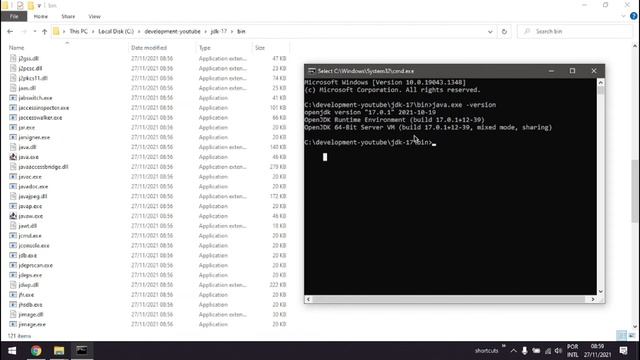Click the jconsole.exe application icon
The width and height of the screenshot is (640, 360).
tap(13, 246)
